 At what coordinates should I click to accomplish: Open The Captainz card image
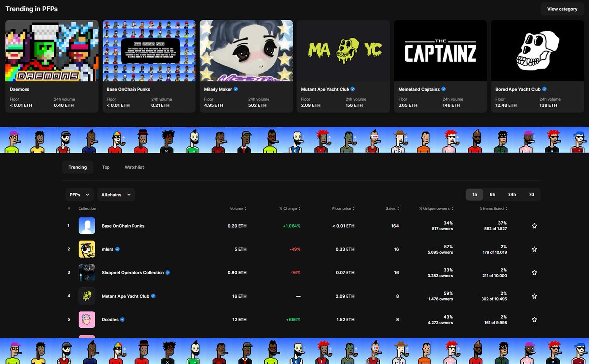(x=440, y=51)
